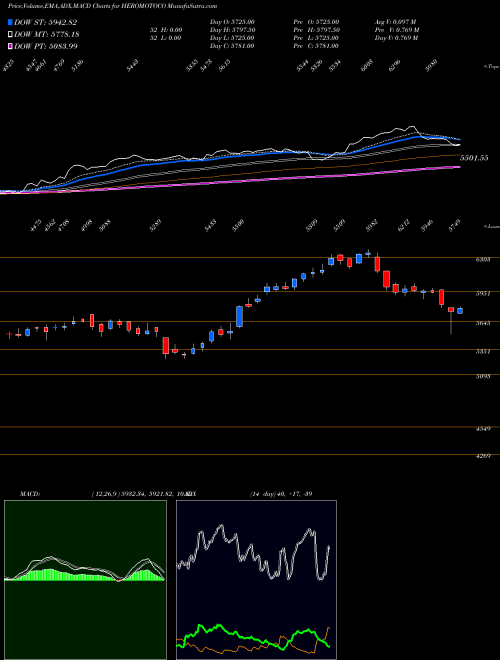Click the Day H: 5797.50 value
Viewport: 500px width, 660px height.
coord(232,30)
